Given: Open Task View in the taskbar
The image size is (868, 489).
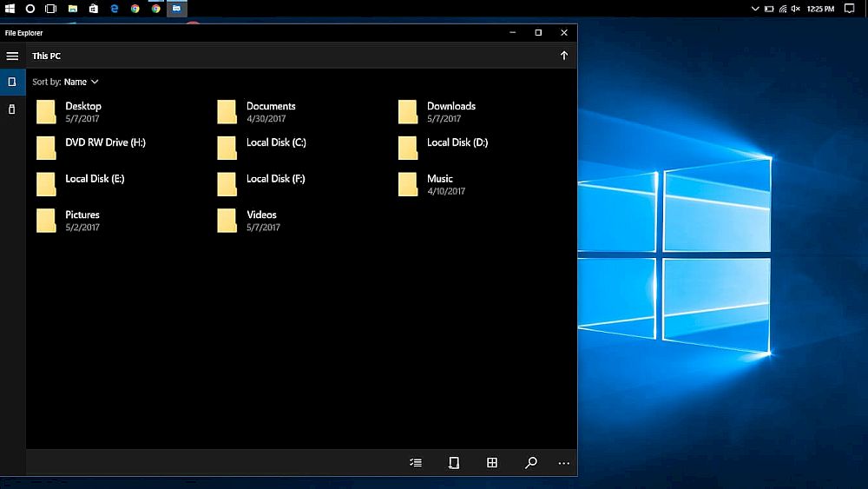Looking at the screenshot, I should 51,9.
